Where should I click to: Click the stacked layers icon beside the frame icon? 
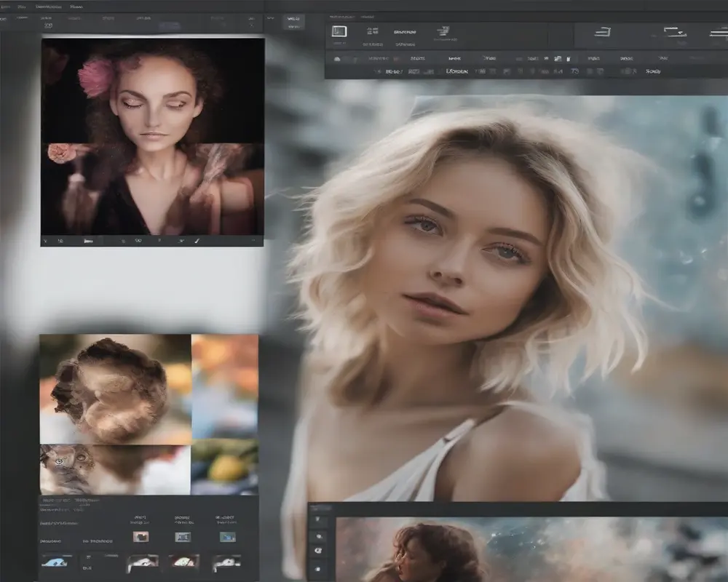372,31
